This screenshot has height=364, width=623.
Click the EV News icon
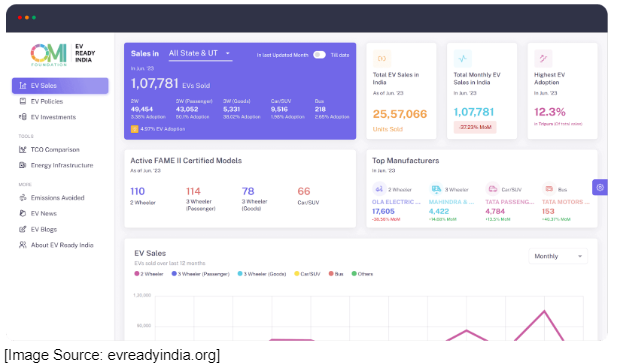point(23,213)
